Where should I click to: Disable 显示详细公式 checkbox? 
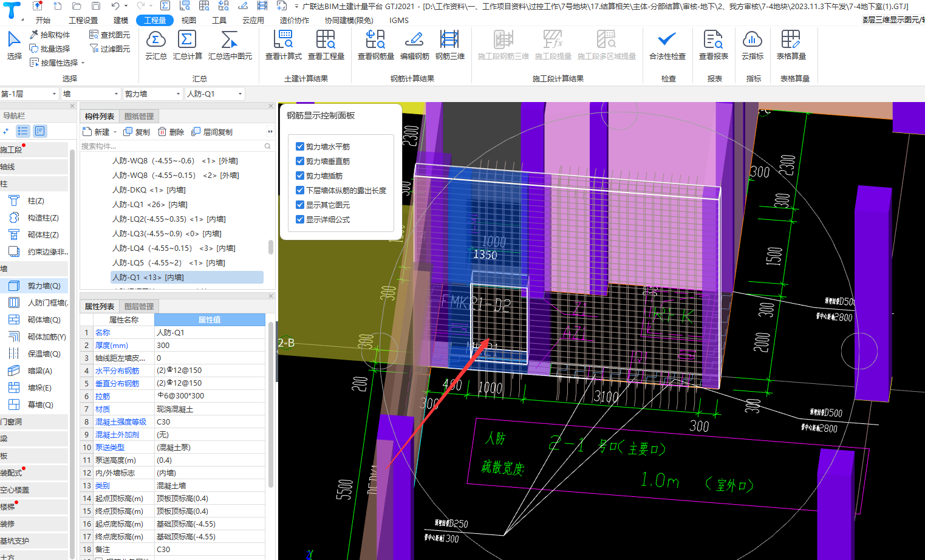pyautogui.click(x=300, y=219)
